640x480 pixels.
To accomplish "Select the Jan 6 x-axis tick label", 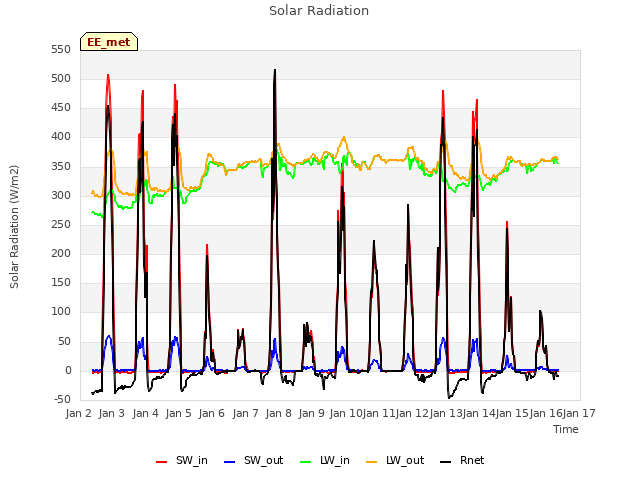I will (x=212, y=413).
